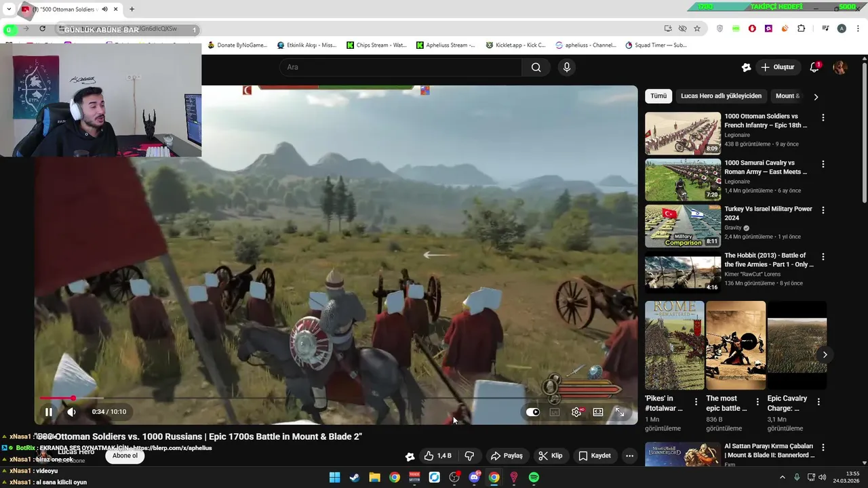Viewport: 868px width, 488px height.
Task: Start voice search with microphone icon
Action: pyautogui.click(x=567, y=67)
